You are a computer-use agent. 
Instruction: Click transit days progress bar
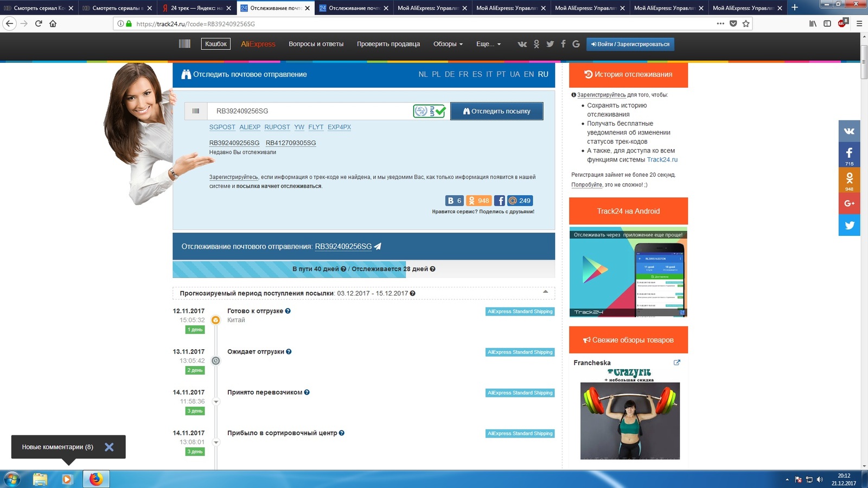363,269
